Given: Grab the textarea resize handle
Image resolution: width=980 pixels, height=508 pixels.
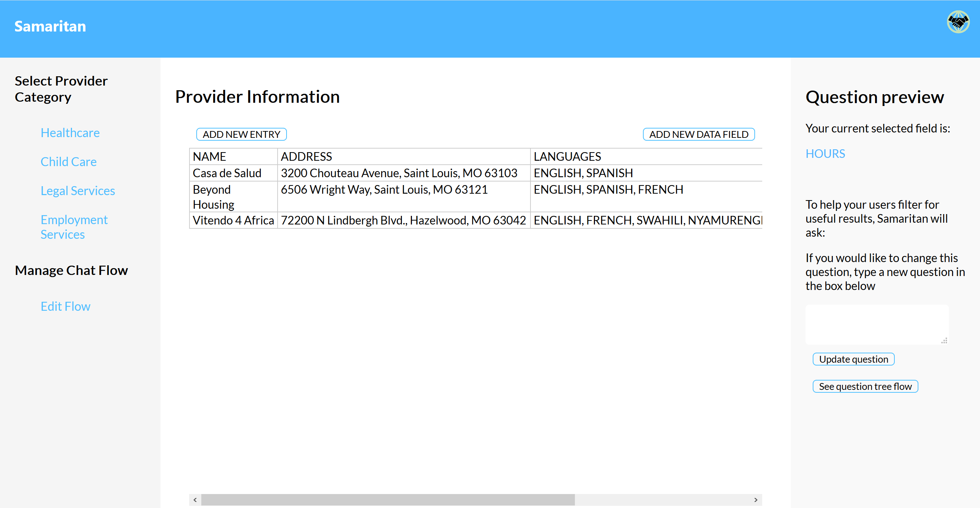Looking at the screenshot, I should [944, 341].
